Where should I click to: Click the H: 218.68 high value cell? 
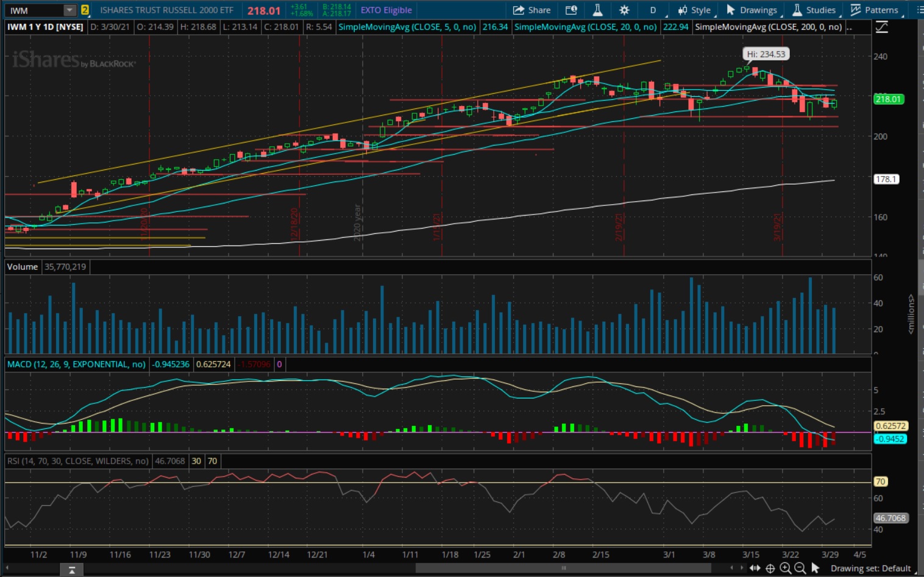click(x=198, y=27)
